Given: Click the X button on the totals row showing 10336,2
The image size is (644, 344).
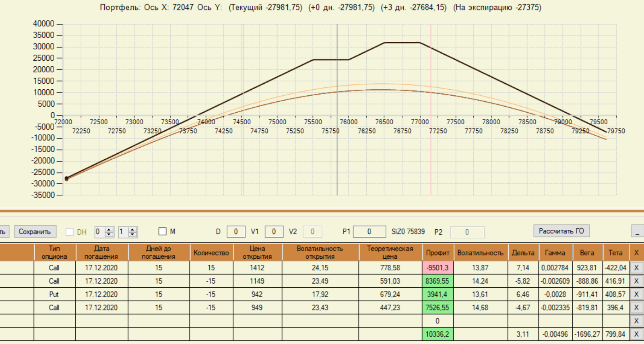Looking at the screenshot, I should pos(636,334).
